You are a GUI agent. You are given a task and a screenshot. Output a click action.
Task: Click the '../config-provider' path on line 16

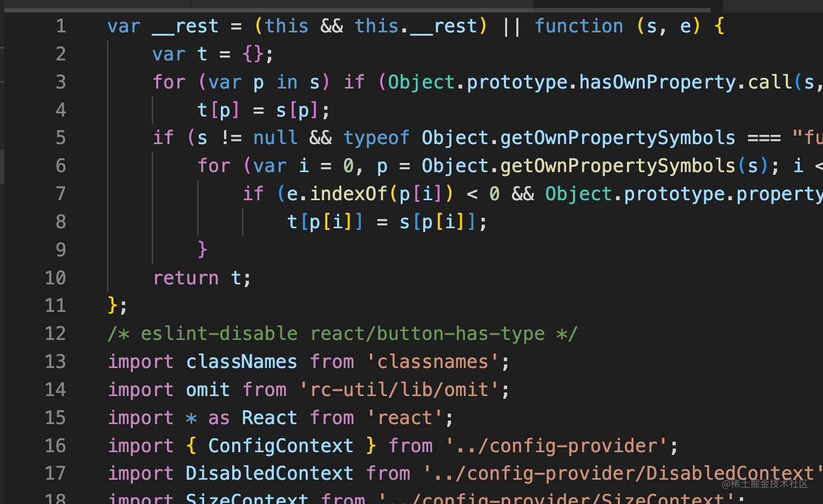pyautogui.click(x=557, y=446)
